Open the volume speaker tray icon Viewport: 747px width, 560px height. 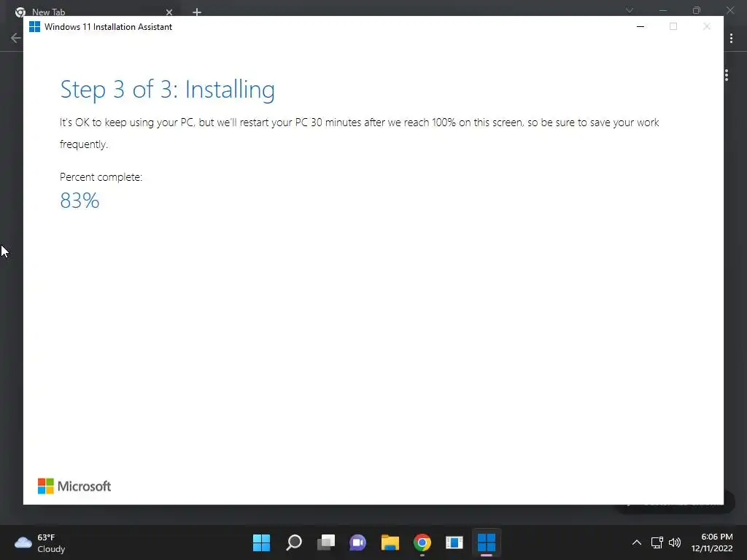[675, 542]
